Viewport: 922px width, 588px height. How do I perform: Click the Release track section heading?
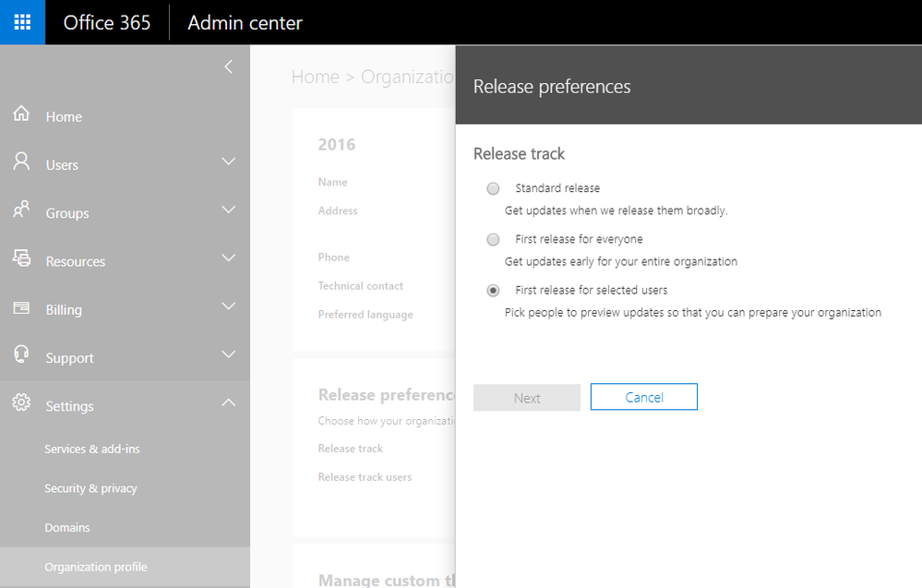[x=519, y=153]
